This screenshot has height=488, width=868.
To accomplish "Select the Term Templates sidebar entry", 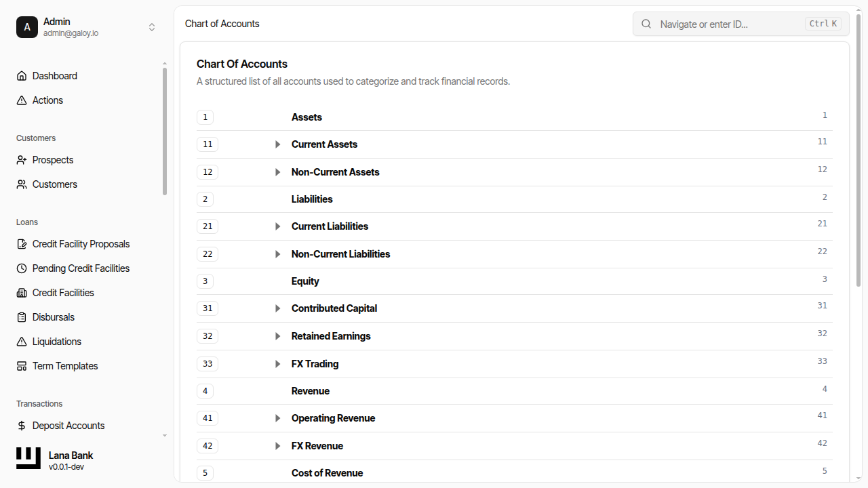I will [64, 365].
